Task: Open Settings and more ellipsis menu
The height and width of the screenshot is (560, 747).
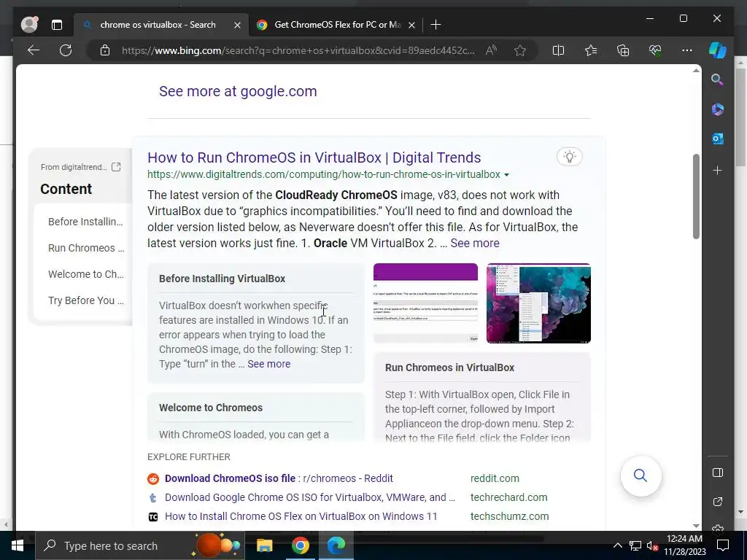Action: click(x=687, y=50)
